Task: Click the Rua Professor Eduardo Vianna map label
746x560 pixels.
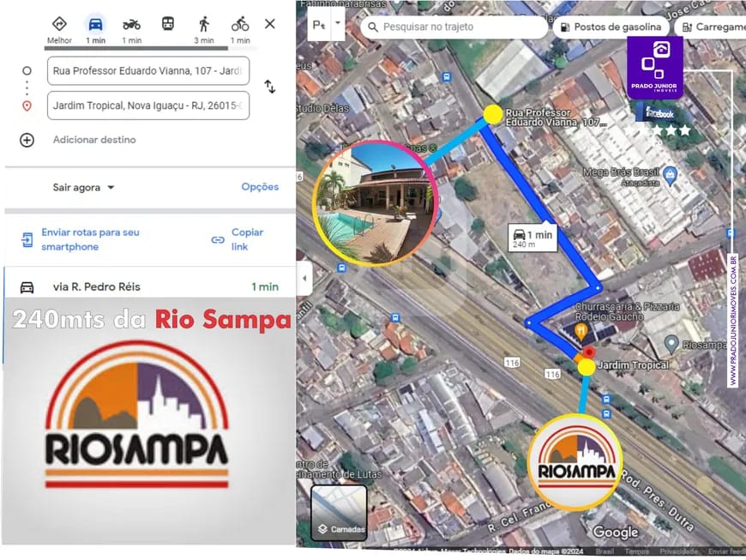Action: point(556,117)
